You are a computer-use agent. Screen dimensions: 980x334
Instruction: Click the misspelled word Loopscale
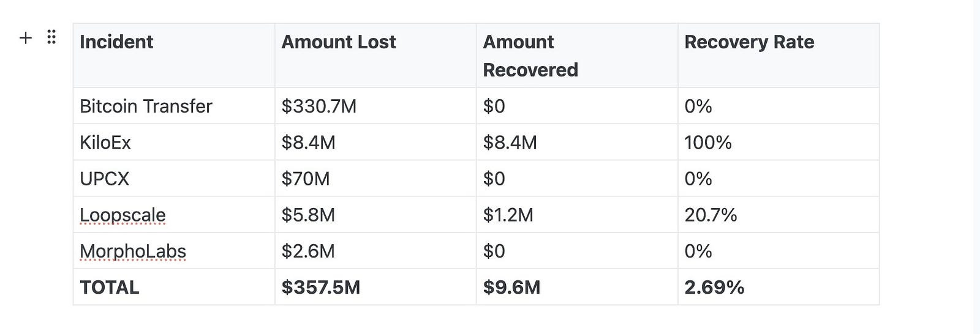click(123, 215)
